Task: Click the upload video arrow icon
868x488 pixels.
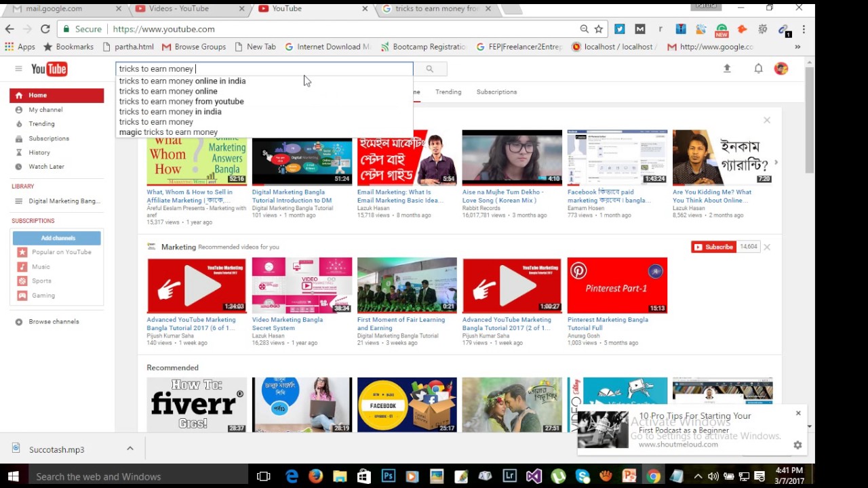Action: [x=727, y=68]
